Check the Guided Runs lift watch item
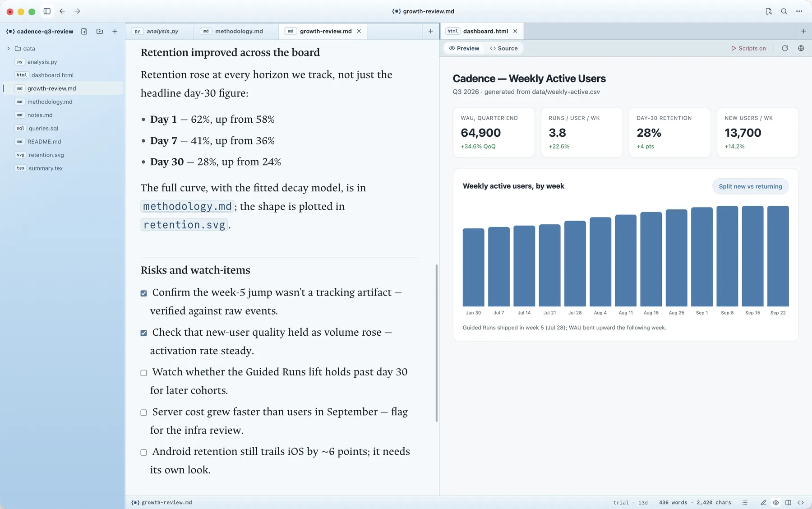 143,373
